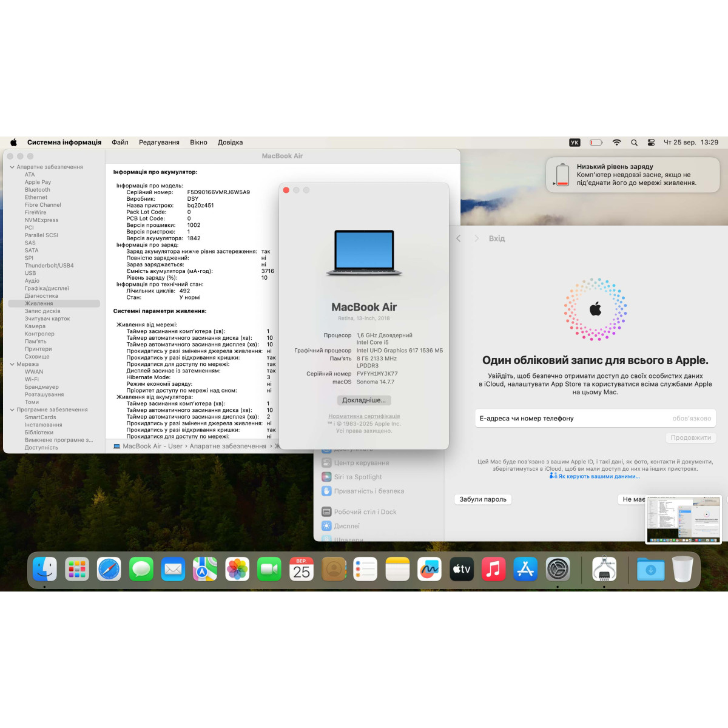This screenshot has width=728, height=728.
Task: Focus Е-адреса чи номер телефону field
Action: point(595,418)
